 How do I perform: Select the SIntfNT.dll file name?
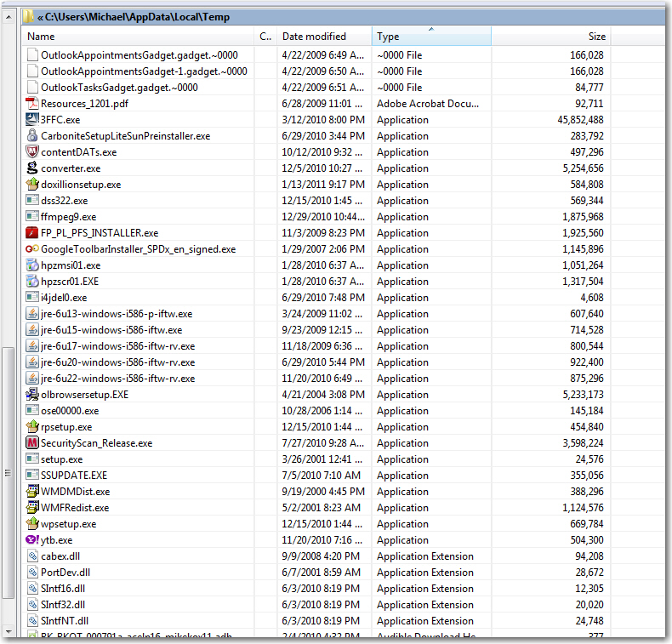pyautogui.click(x=65, y=621)
